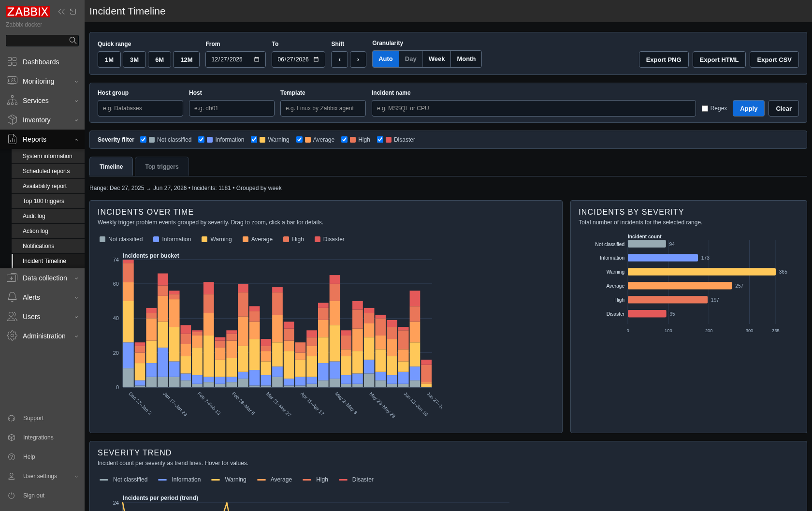Click the Sign out power icon
The image size is (812, 511).
[x=12, y=496]
